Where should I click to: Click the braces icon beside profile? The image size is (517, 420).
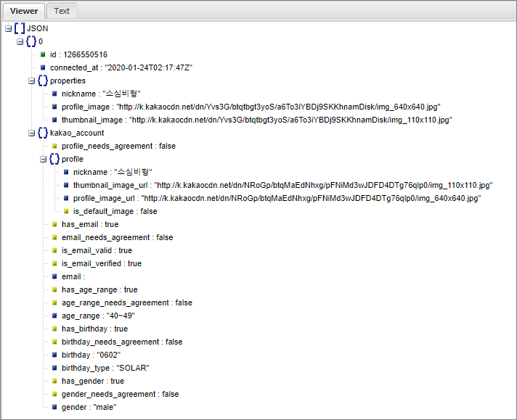click(x=54, y=159)
